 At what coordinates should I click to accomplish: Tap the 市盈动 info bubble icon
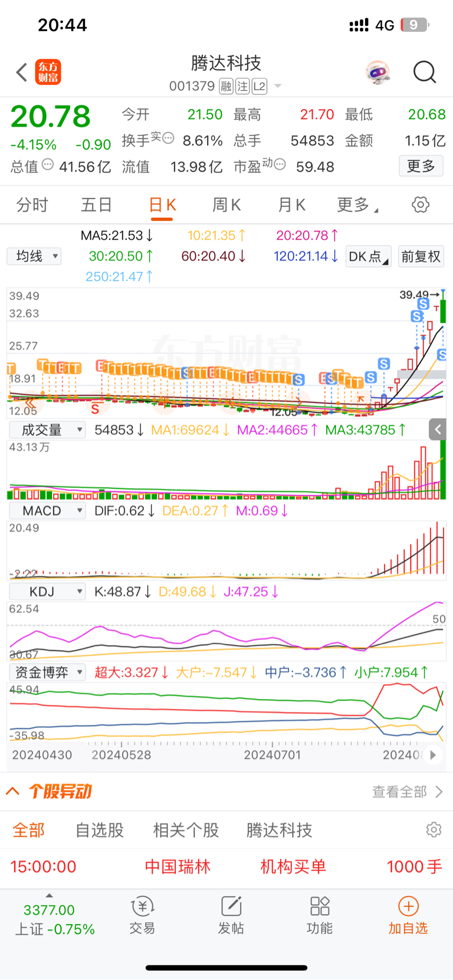(x=280, y=164)
